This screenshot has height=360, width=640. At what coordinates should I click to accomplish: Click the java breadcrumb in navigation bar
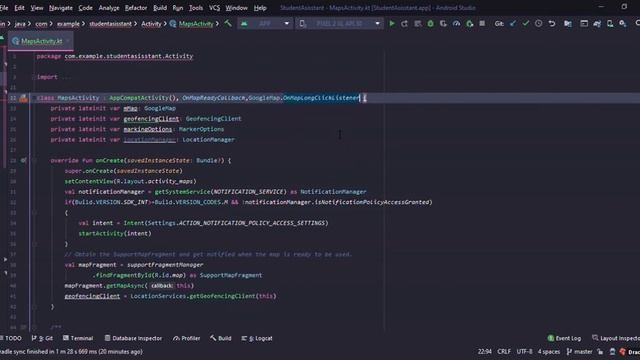tap(20, 24)
